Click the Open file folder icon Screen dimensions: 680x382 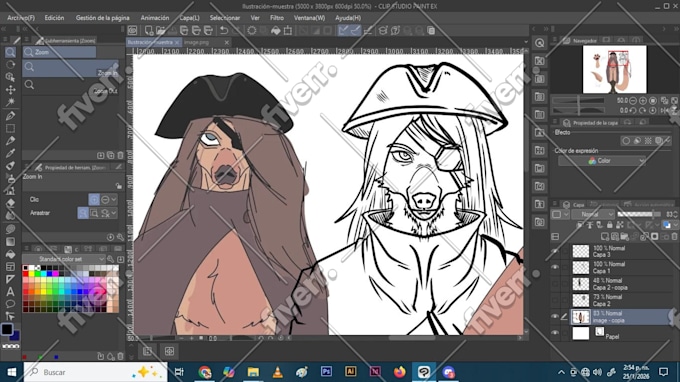click(x=160, y=30)
